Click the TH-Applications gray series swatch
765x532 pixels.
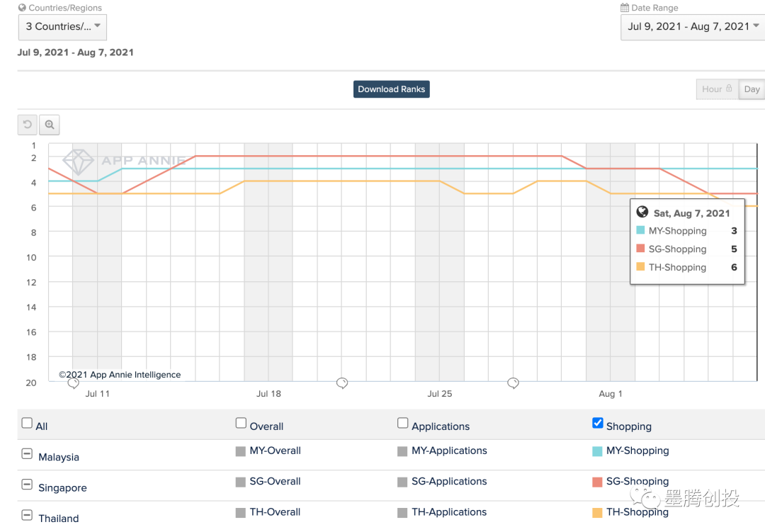(x=402, y=513)
